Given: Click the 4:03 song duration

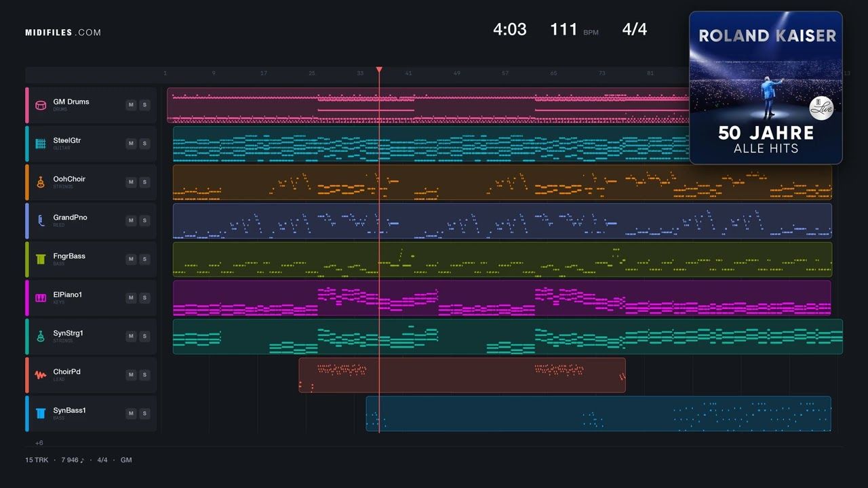Looking at the screenshot, I should tap(510, 29).
